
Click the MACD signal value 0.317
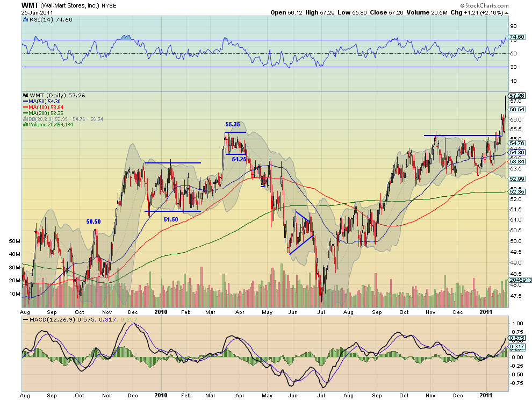107,319
